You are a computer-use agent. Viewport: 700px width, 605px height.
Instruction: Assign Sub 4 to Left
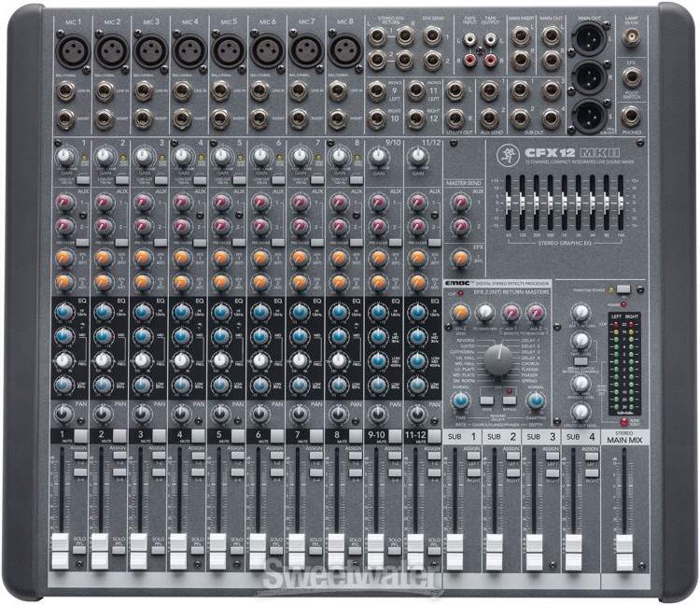point(591,456)
